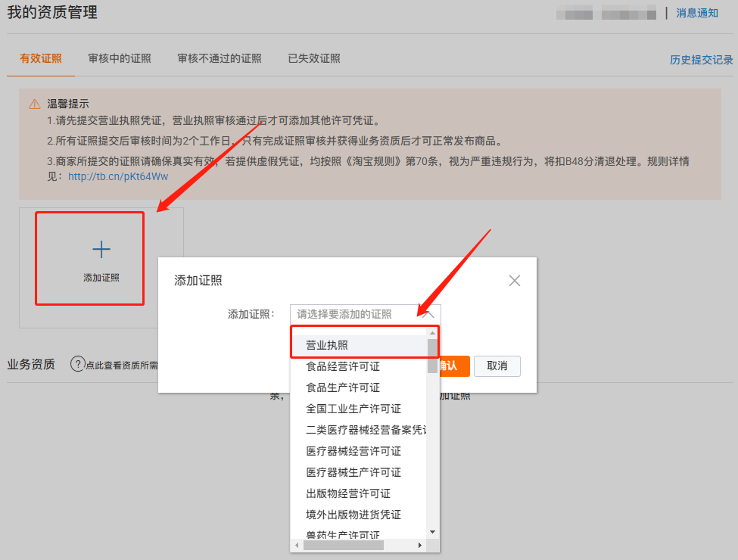The image size is (738, 560).
Task: Click the dropdown vertical scrollbar thumb
Action: pos(433,356)
